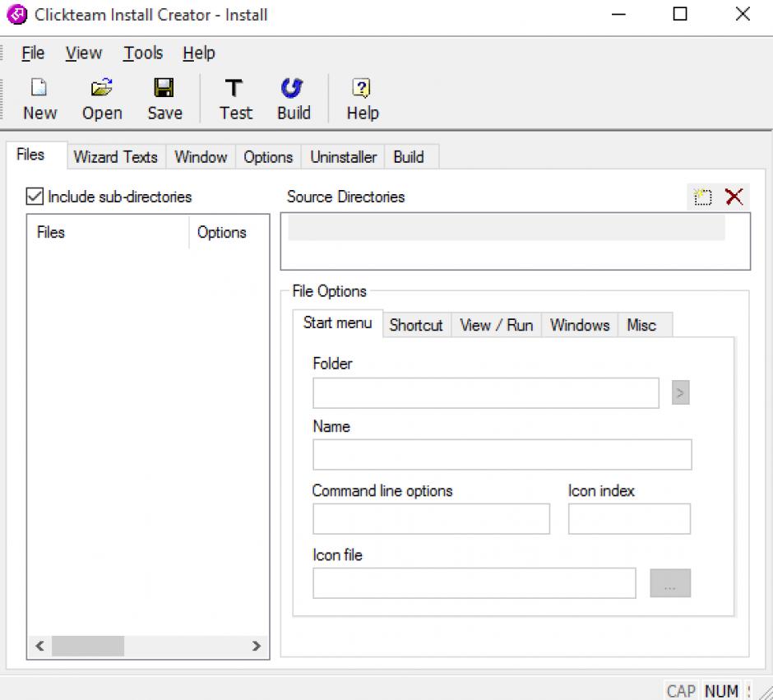Select the View / Run tab
773x700 pixels.
click(x=497, y=325)
